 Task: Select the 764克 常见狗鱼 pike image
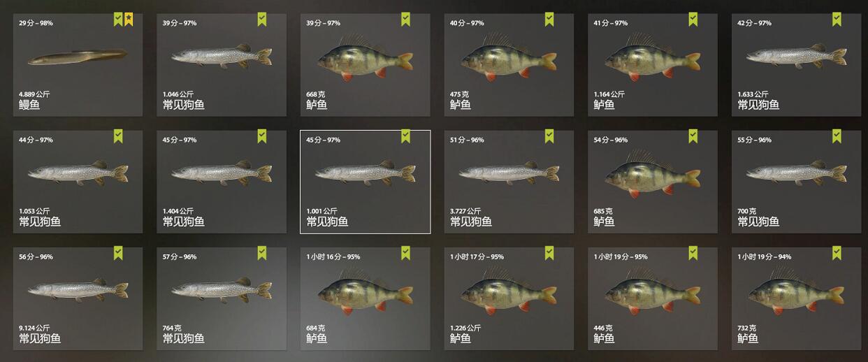pyautogui.click(x=222, y=289)
